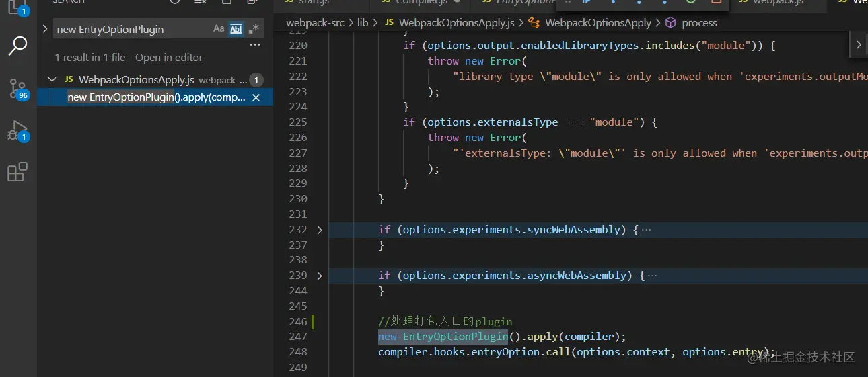Open Source Control with the 96 badge
The height and width of the screenshot is (377, 868).
click(17, 88)
